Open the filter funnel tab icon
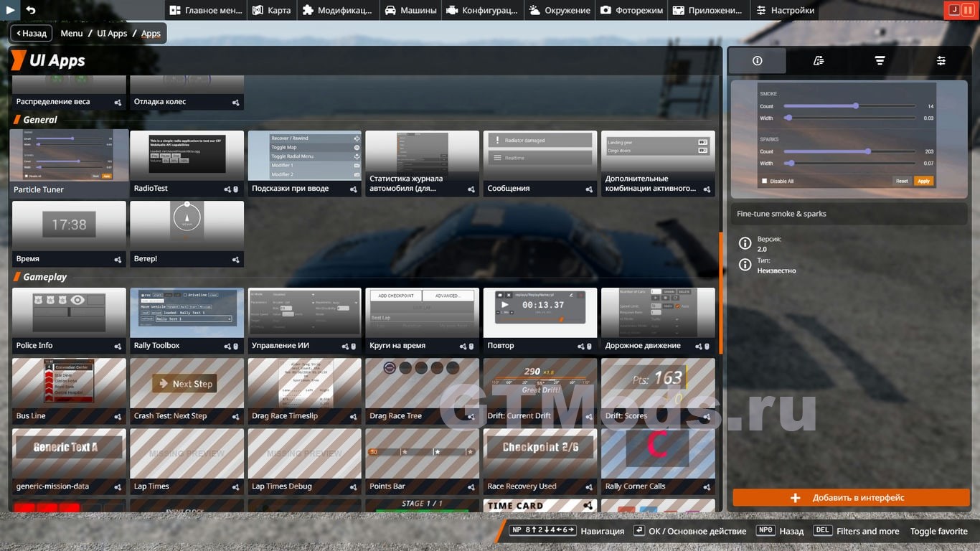The image size is (980, 551). [880, 61]
